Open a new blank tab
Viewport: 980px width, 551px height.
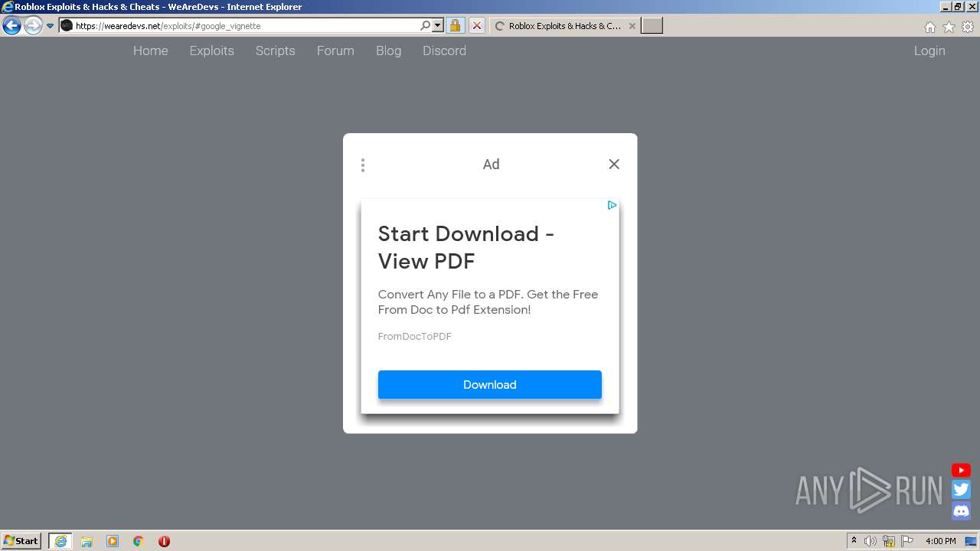click(x=652, y=26)
